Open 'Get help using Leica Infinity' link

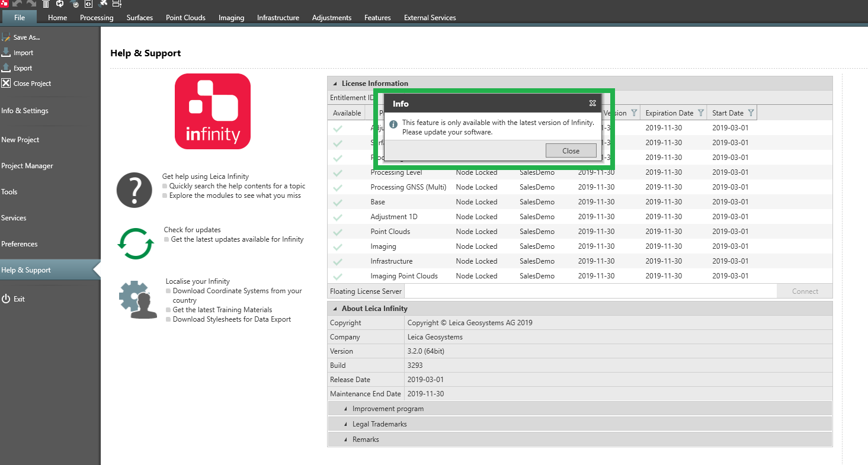[206, 177]
